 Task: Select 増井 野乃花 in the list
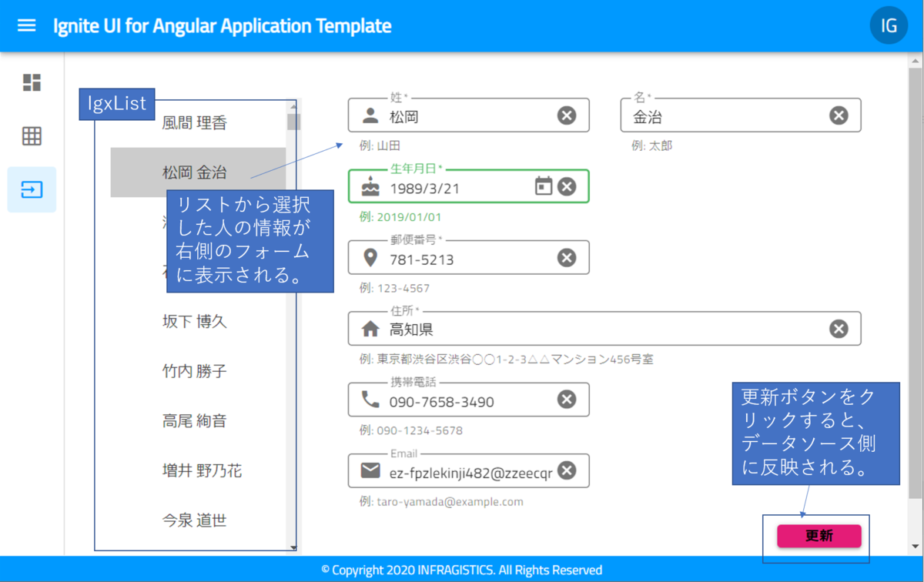[x=198, y=470]
